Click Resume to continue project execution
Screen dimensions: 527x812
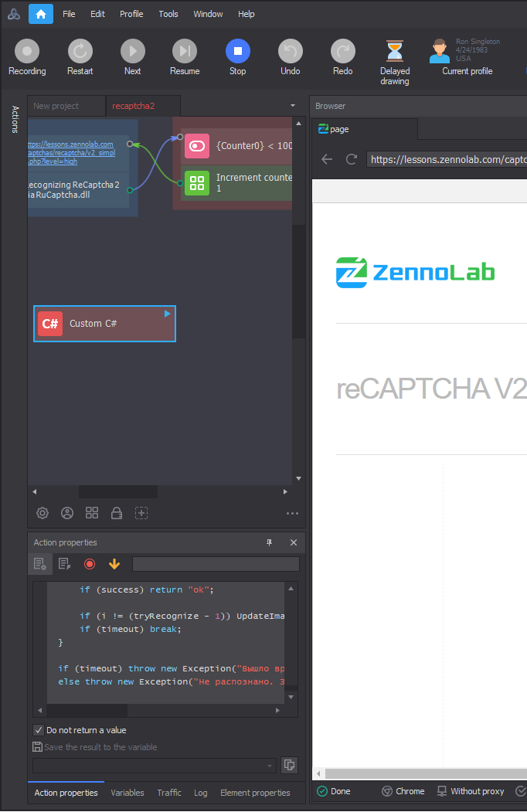point(185,57)
